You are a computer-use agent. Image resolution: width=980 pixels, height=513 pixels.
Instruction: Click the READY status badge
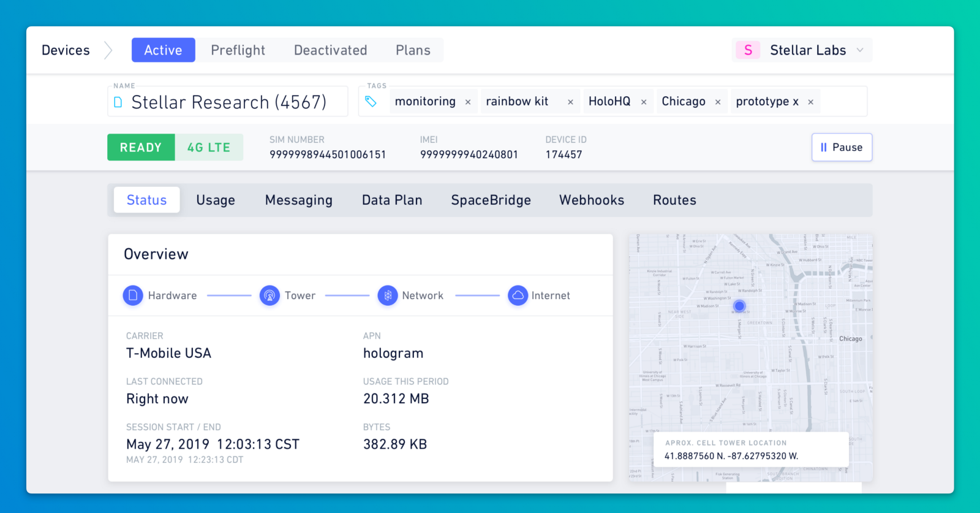click(141, 147)
